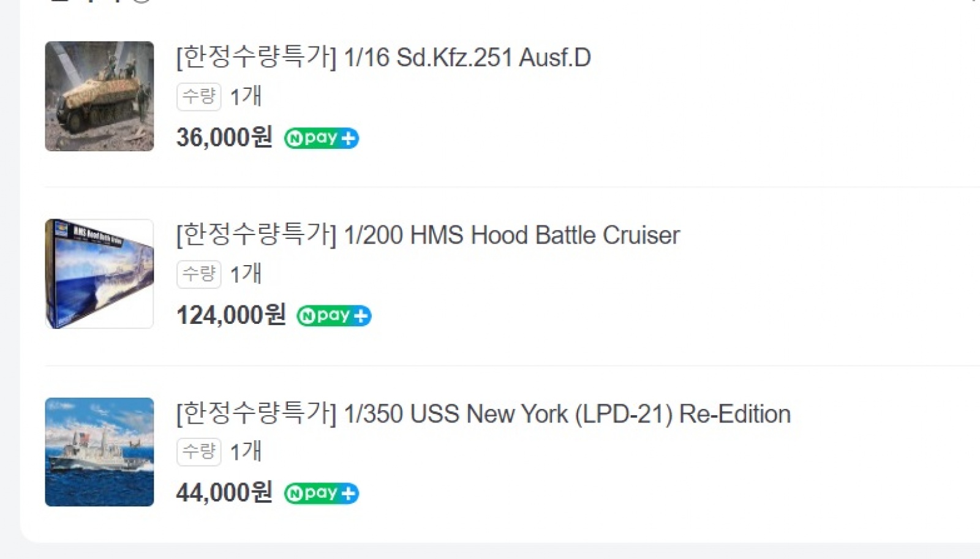Click the blue plus icon beside 36,000원
This screenshot has width=980, height=559.
click(349, 138)
